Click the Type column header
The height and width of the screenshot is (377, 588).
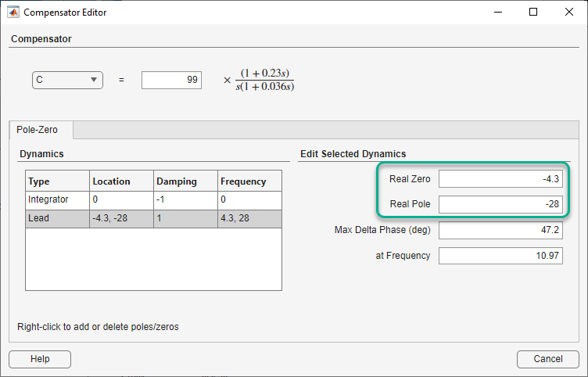(x=57, y=181)
